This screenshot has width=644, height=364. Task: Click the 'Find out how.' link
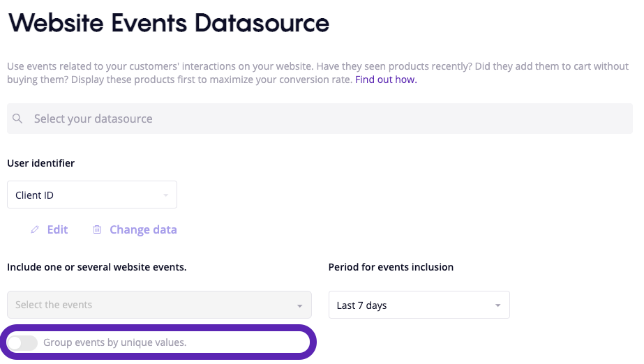point(386,79)
